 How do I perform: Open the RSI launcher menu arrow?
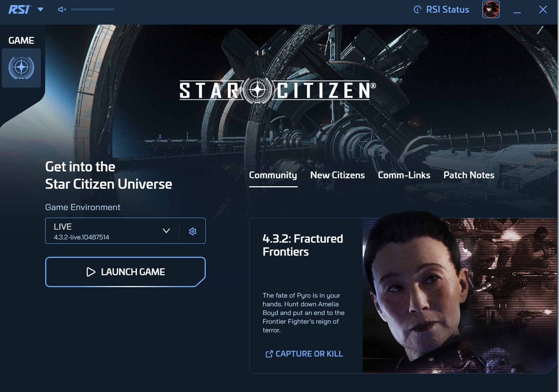[40, 9]
